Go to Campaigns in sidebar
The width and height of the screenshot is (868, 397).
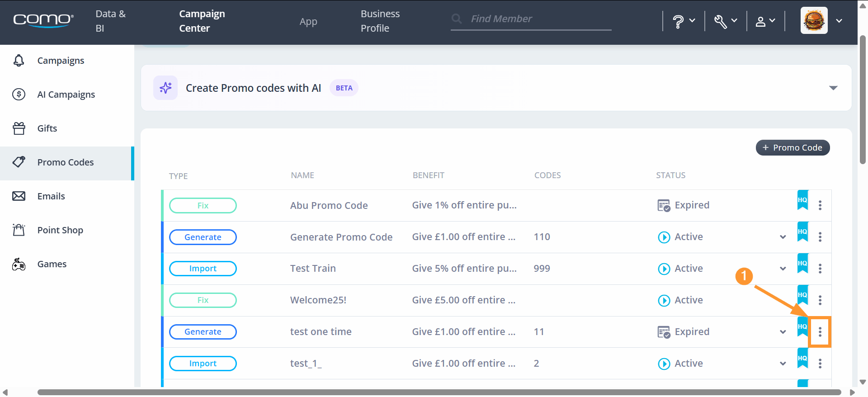pos(67,61)
